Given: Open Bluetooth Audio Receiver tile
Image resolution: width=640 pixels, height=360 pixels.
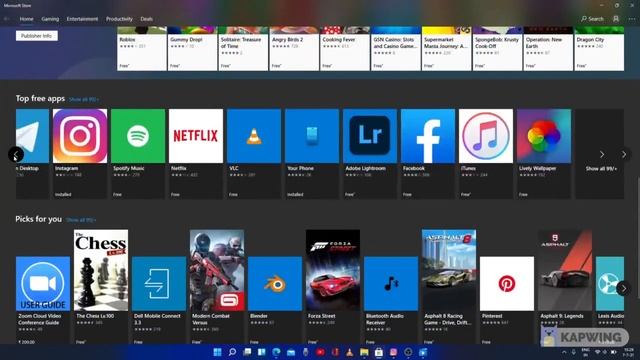Looking at the screenshot, I should click(391, 300).
